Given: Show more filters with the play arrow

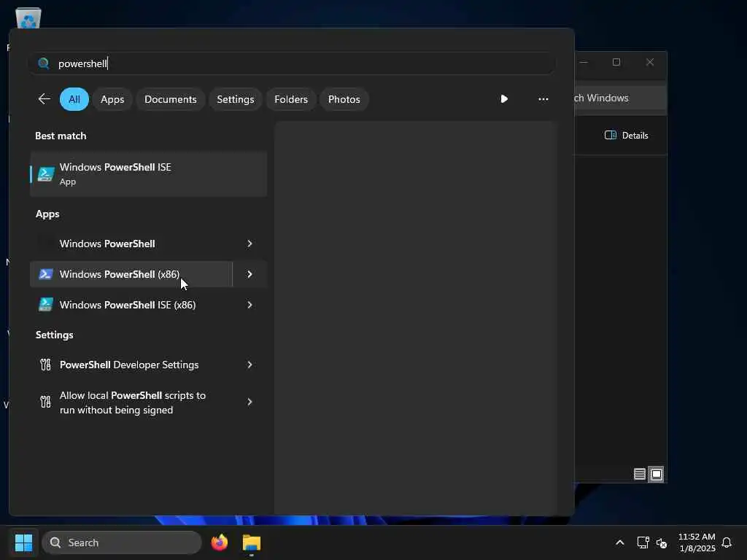Looking at the screenshot, I should 504,98.
